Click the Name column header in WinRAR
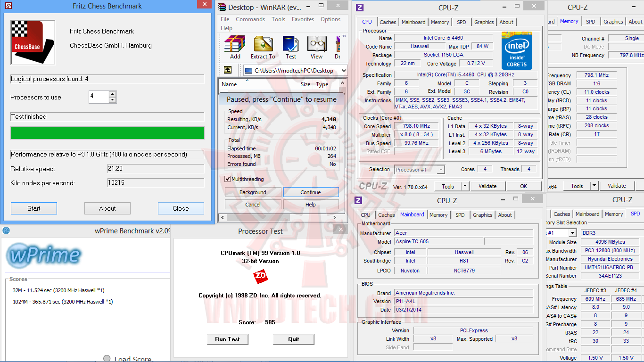Image resolution: width=644 pixels, height=362 pixels. [229, 84]
